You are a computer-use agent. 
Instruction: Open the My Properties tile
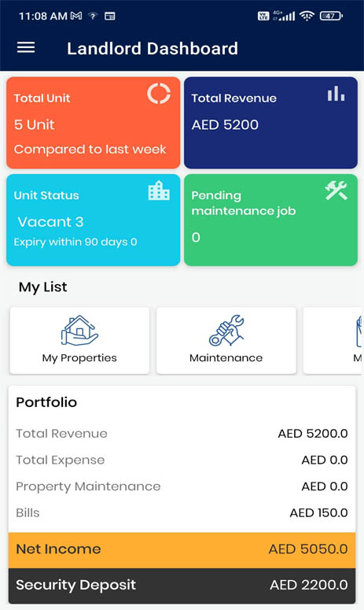(79, 340)
